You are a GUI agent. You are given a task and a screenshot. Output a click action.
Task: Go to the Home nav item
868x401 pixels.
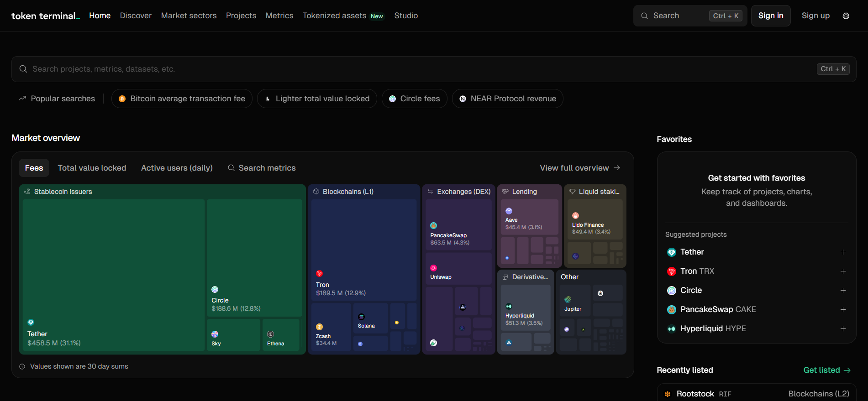[100, 16]
